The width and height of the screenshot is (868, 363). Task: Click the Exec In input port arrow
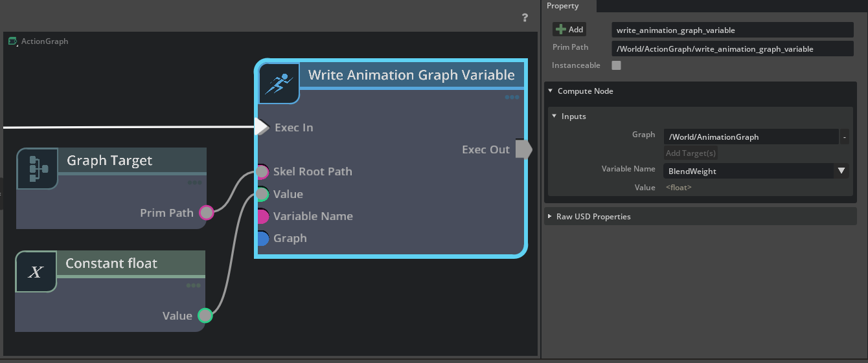[262, 127]
